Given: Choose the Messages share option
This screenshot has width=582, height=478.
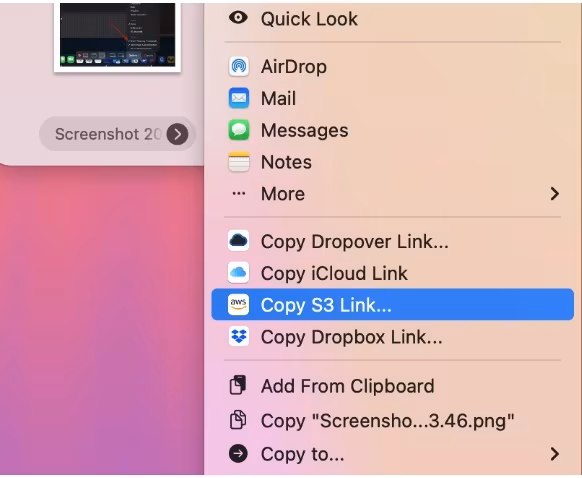Looking at the screenshot, I should pos(392,130).
